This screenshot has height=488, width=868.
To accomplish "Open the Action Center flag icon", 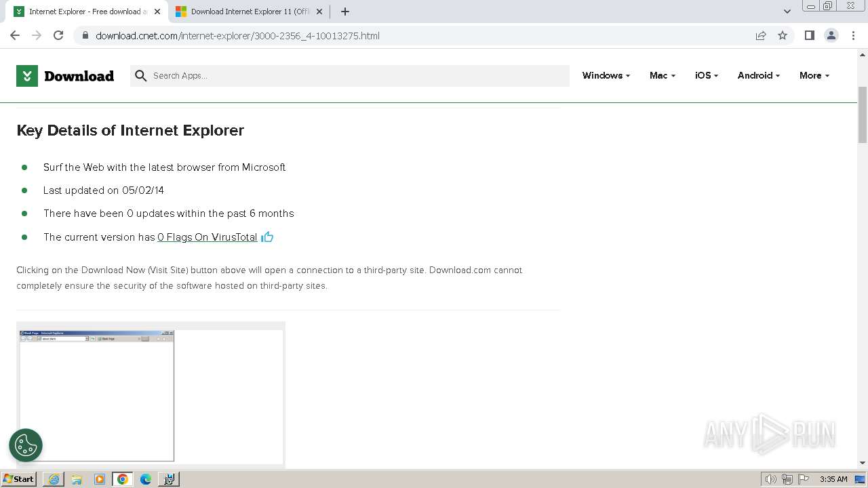I will coord(804,479).
